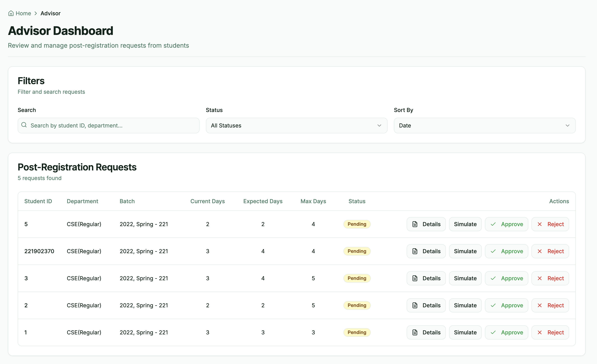Click the document icon on Details for student 5
Viewport: 597px width, 364px height.
point(415,224)
